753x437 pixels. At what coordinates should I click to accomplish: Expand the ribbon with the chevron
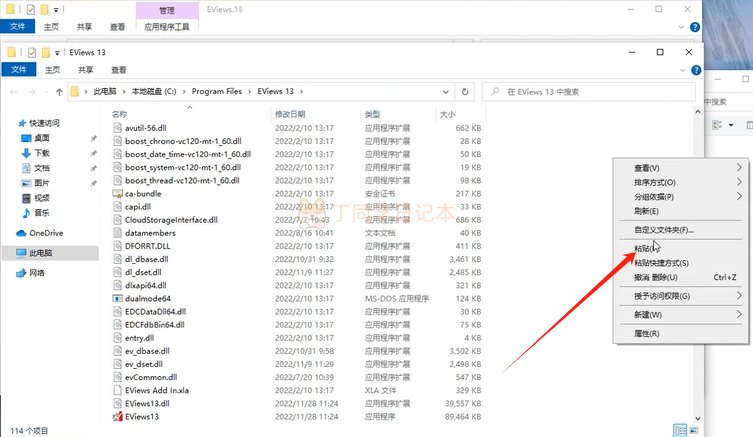pos(682,70)
